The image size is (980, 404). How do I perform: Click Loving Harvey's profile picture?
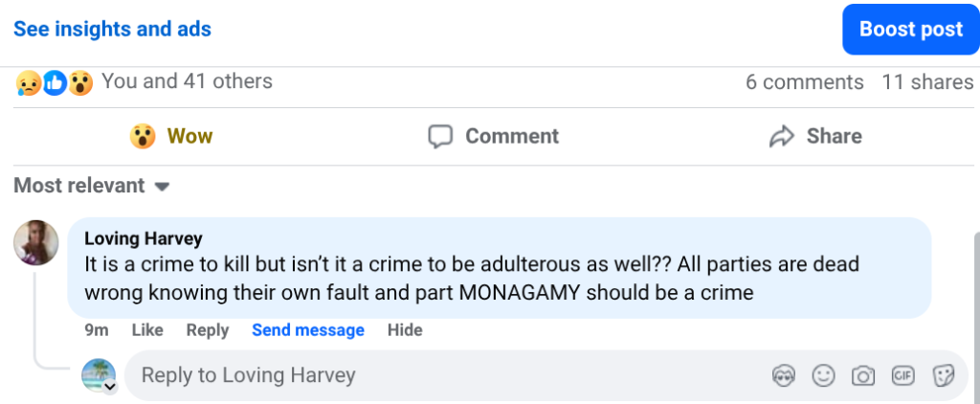pos(36,242)
